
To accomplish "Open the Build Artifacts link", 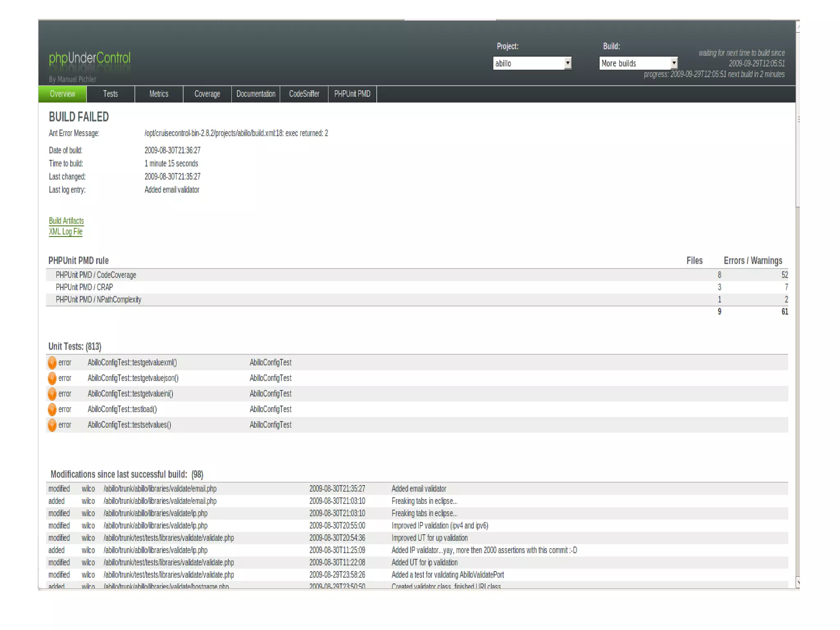I will pyautogui.click(x=66, y=221).
